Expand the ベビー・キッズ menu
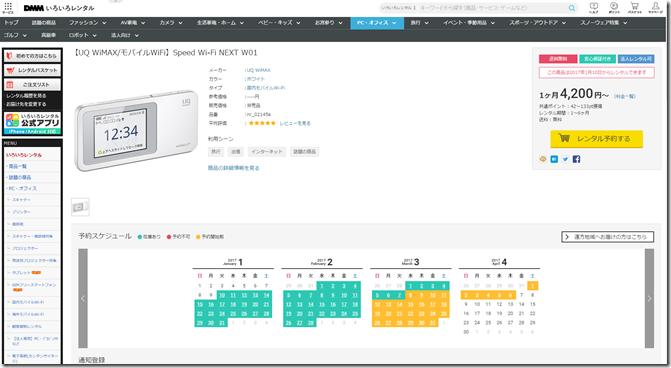This screenshot has height=368, width=671. pos(279,23)
